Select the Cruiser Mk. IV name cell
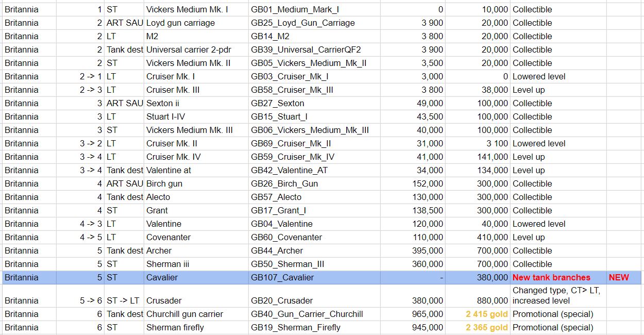The image size is (644, 335). tap(196, 157)
